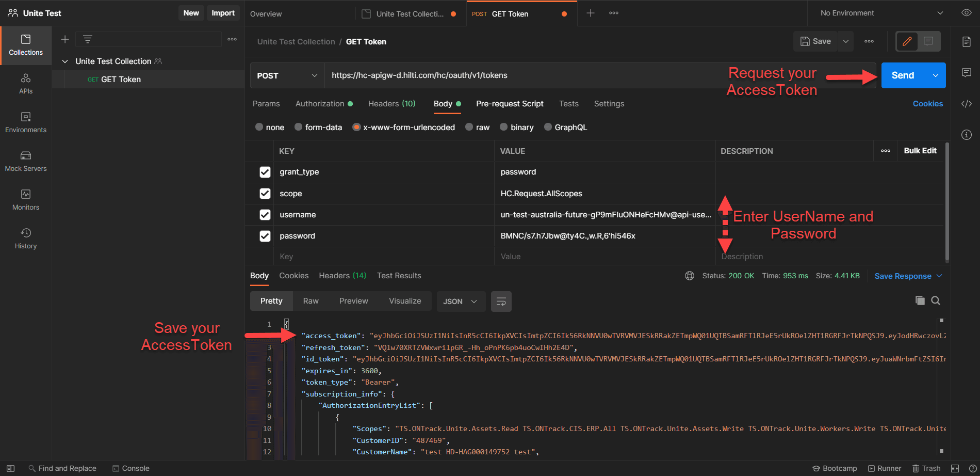980x476 pixels.
Task: Uncheck the username parameter checkbox
Action: [x=265, y=215]
